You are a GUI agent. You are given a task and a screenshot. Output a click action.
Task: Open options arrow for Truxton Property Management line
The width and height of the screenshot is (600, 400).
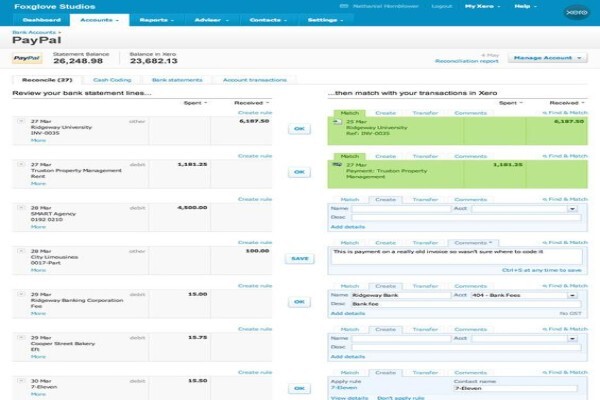pyautogui.click(x=21, y=165)
